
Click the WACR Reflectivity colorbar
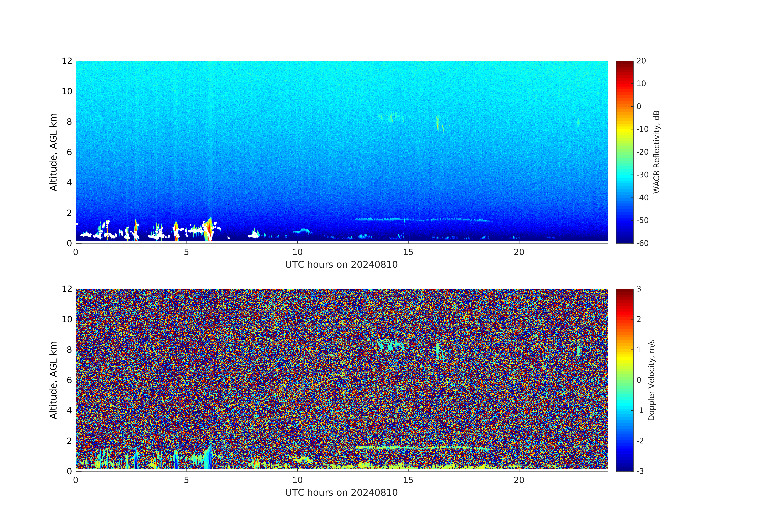tap(624, 152)
